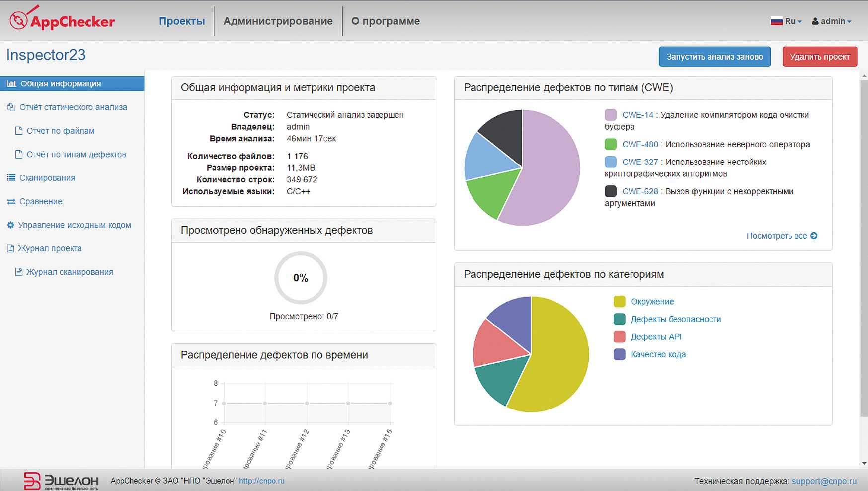Image resolution: width=868 pixels, height=491 pixels.
Task: Open the Ru language dropdown
Action: [x=786, y=21]
